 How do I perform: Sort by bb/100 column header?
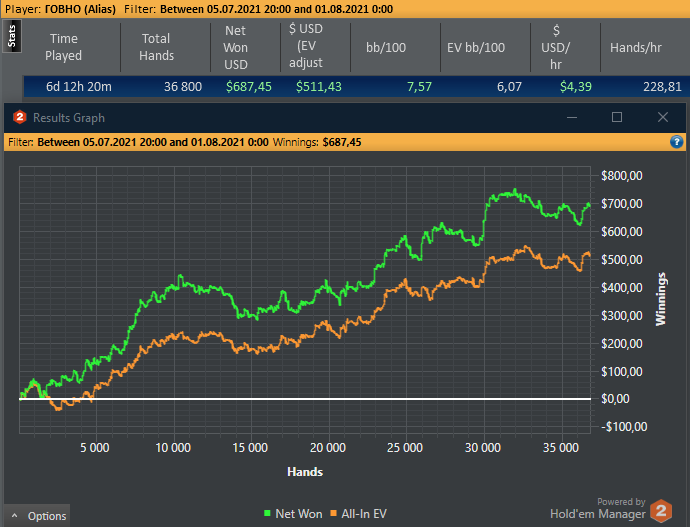click(x=386, y=47)
